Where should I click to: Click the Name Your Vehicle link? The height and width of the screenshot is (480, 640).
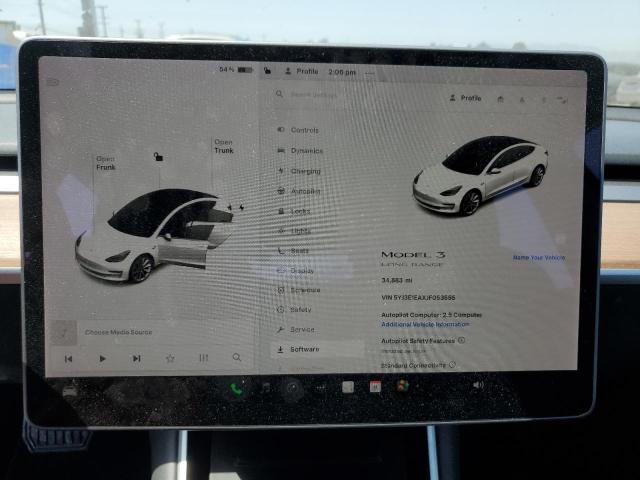[539, 258]
